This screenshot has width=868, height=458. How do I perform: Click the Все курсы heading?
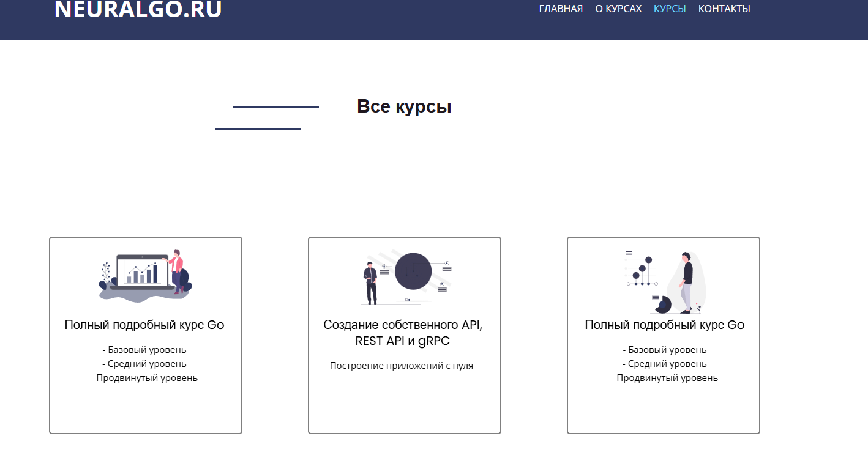[x=404, y=106]
